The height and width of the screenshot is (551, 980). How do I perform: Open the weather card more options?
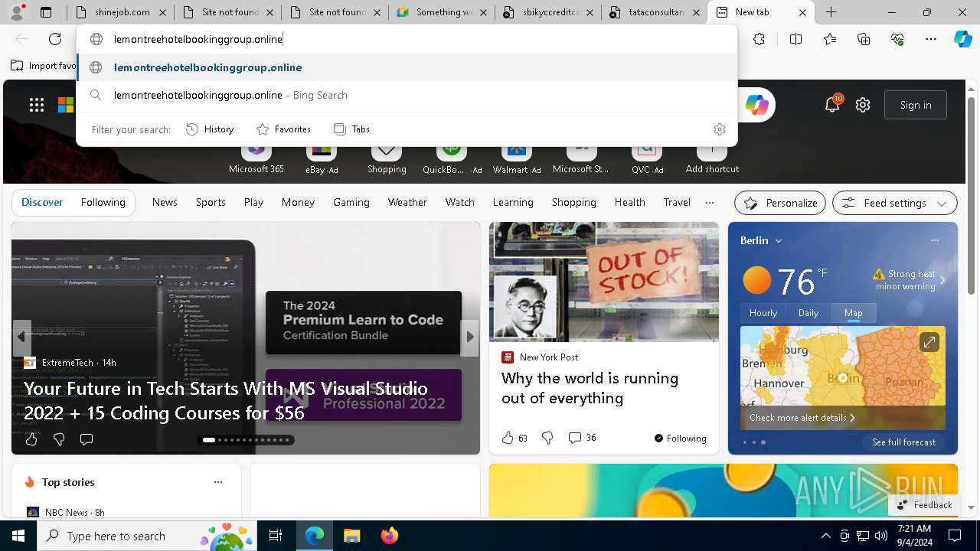(x=935, y=240)
